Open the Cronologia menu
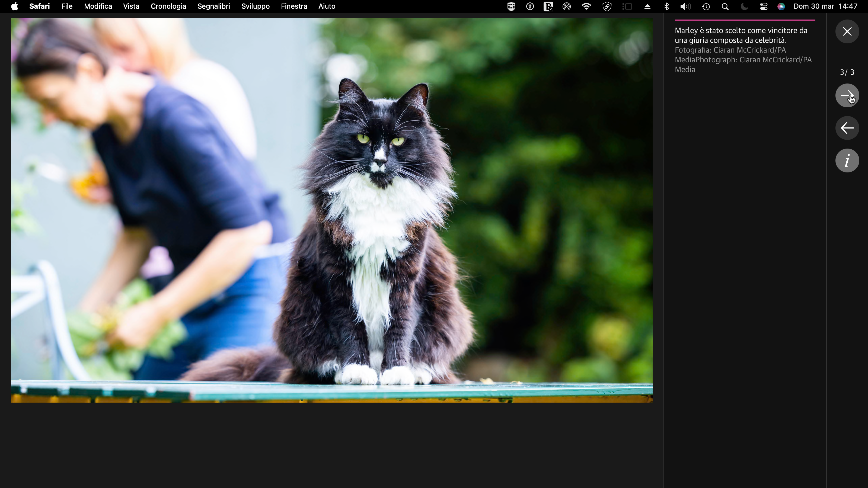 tap(168, 6)
